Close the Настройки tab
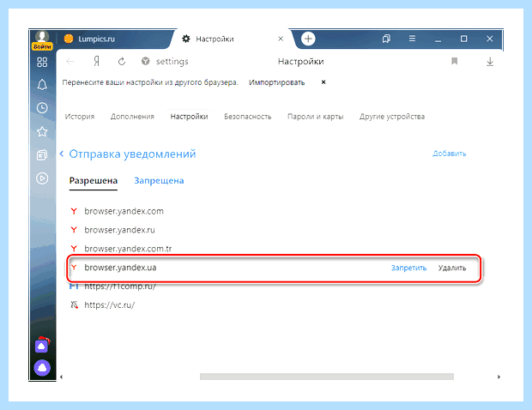The image size is (532, 410). (281, 39)
